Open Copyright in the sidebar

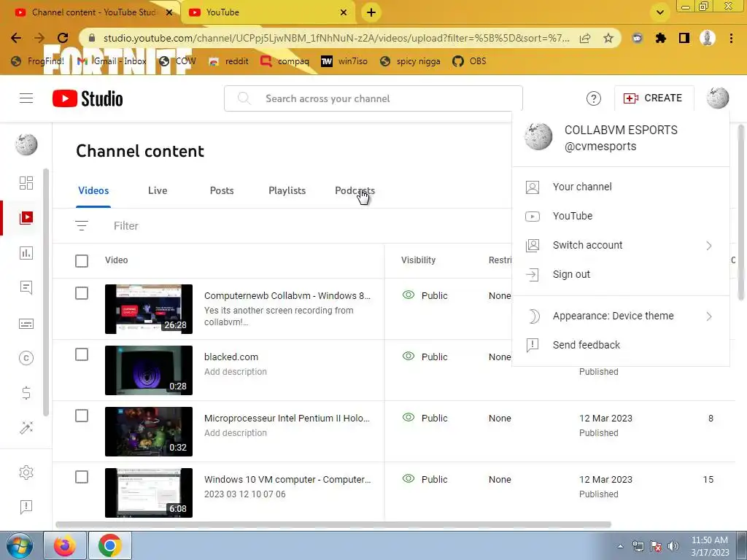(26, 358)
